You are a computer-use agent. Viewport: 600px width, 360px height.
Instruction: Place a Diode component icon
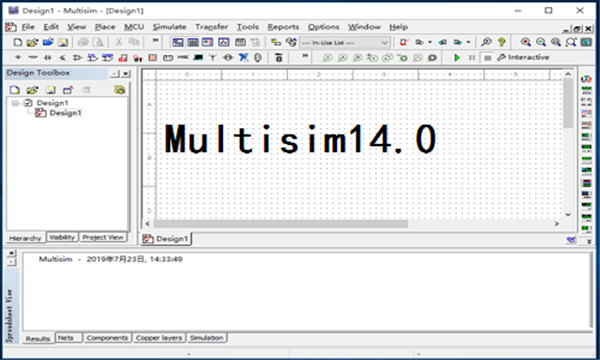[47, 57]
